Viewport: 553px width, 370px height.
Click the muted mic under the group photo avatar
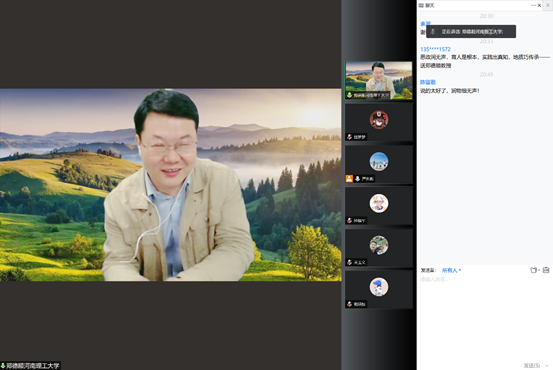(x=350, y=262)
